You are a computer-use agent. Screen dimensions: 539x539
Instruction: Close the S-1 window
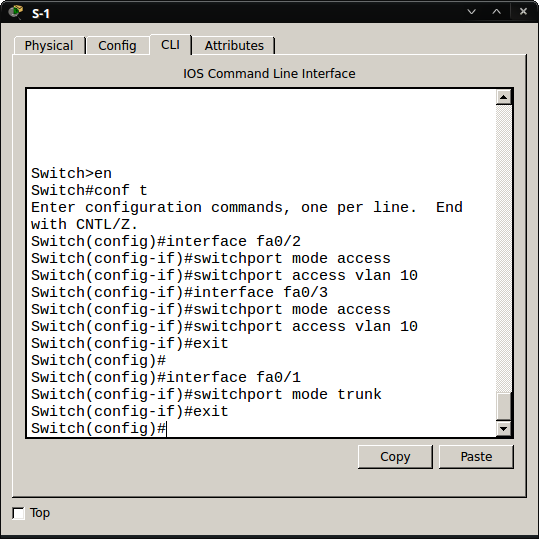(x=523, y=12)
